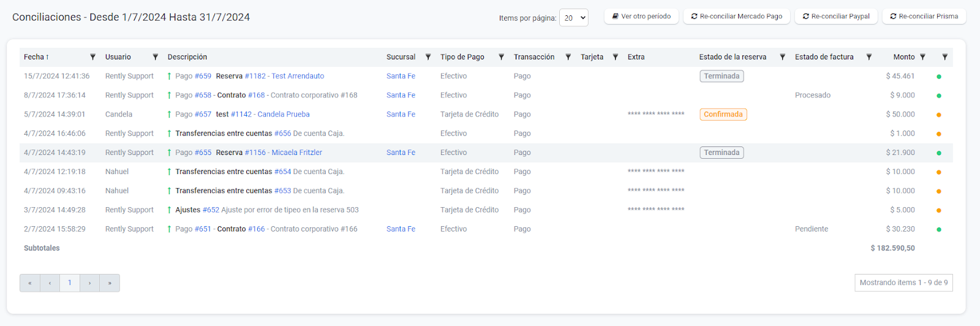Open the Tarjeta column filter
980x326 pixels.
pos(616,57)
